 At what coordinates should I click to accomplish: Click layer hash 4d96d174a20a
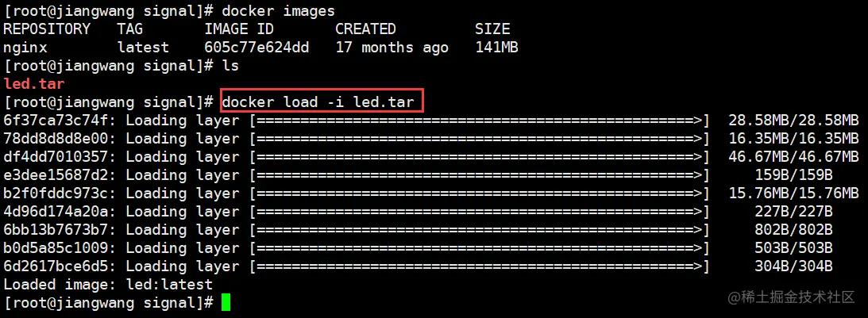[56, 212]
